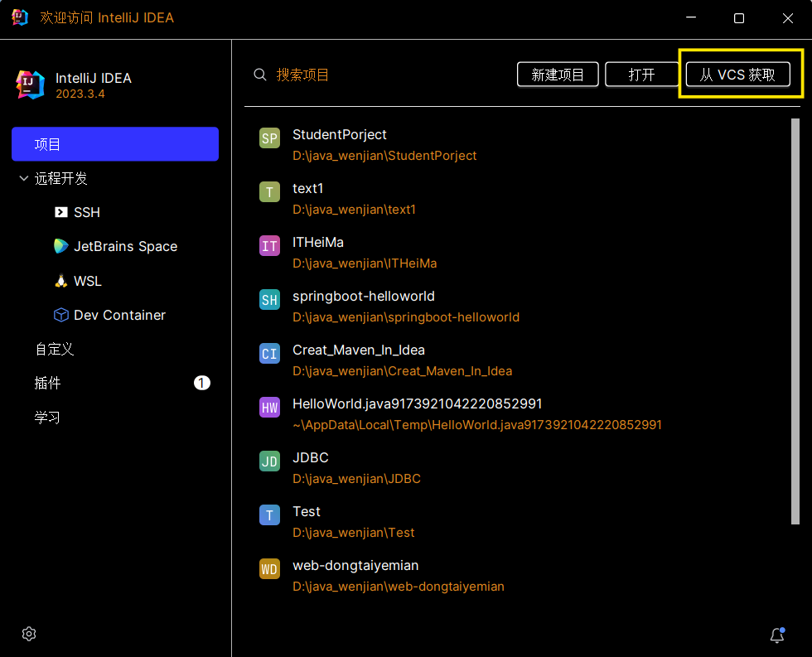Click the ~\AppData\Local\Temp HelloWorld path
The height and width of the screenshot is (657, 812).
(477, 425)
